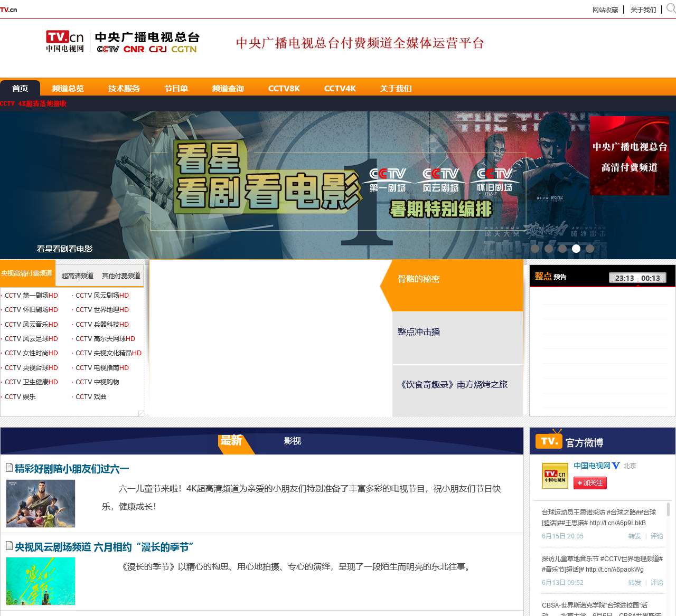
Task: Switch to the 影视 news tab
Action: [293, 441]
